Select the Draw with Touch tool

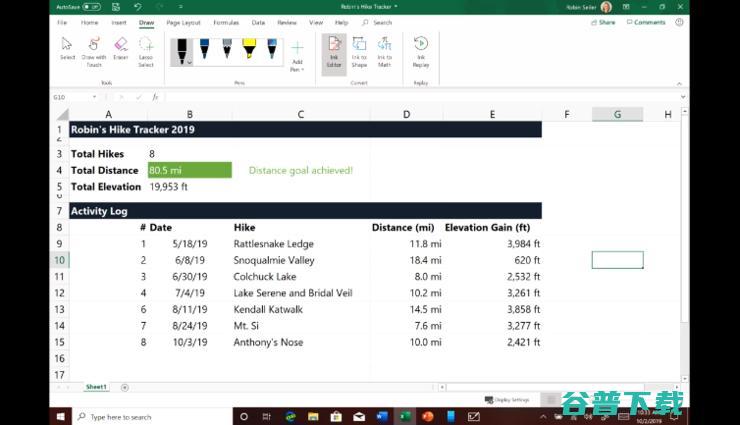click(x=94, y=48)
